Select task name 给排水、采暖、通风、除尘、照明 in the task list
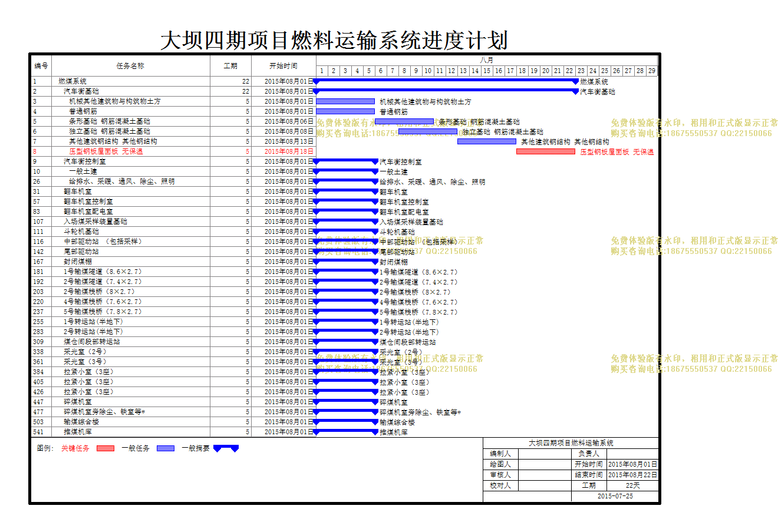 [122, 181]
